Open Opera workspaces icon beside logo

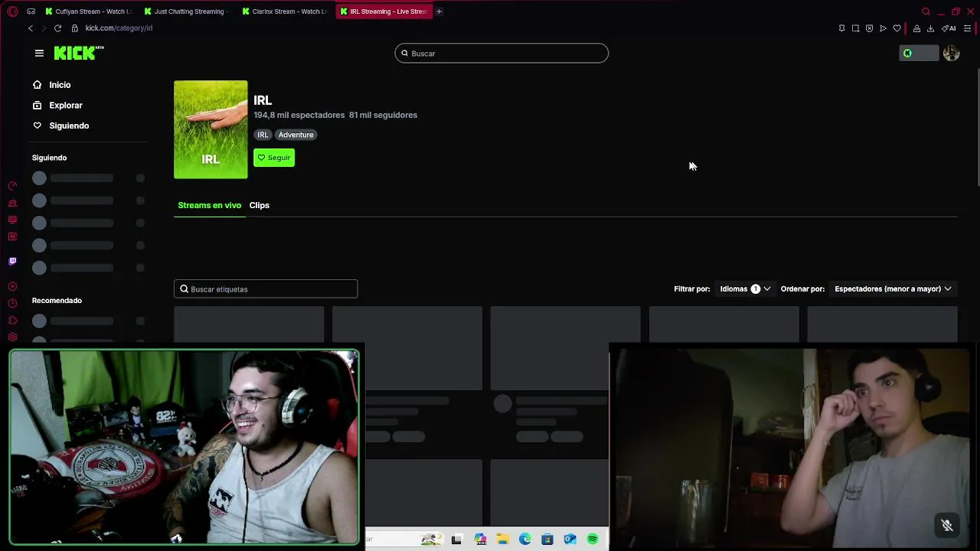(31, 11)
